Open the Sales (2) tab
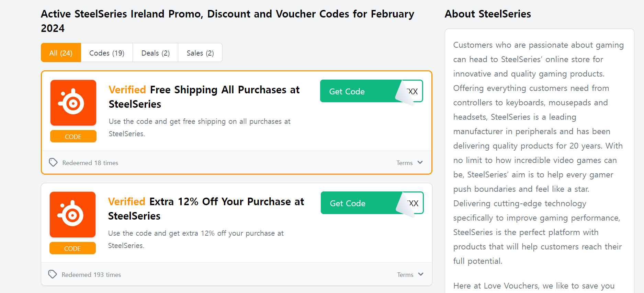Viewport: 644px width, 293px height. (x=200, y=53)
